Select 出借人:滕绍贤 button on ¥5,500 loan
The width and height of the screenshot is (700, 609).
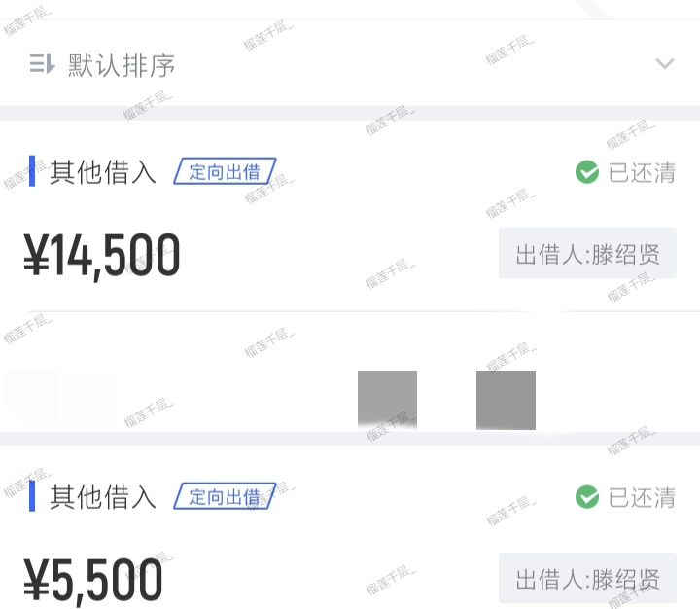tap(587, 578)
